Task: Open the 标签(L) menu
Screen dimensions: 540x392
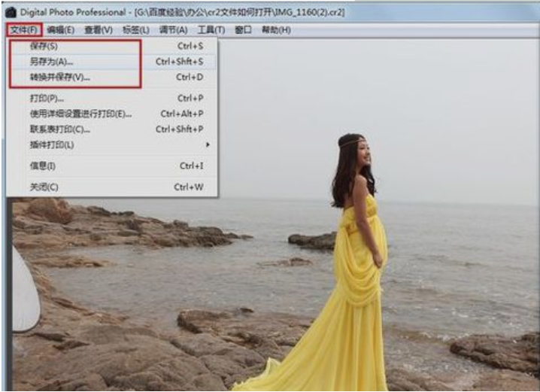Action: click(135, 30)
